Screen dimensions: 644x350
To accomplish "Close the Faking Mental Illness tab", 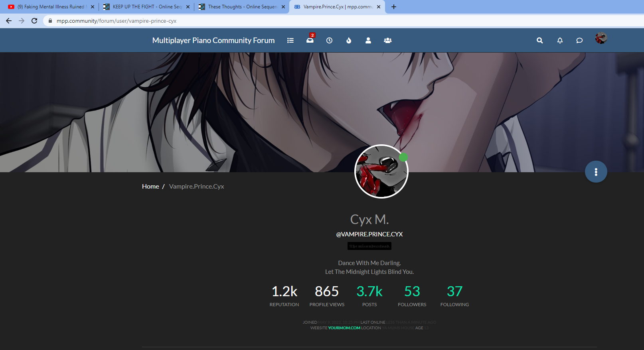I will 93,7.
